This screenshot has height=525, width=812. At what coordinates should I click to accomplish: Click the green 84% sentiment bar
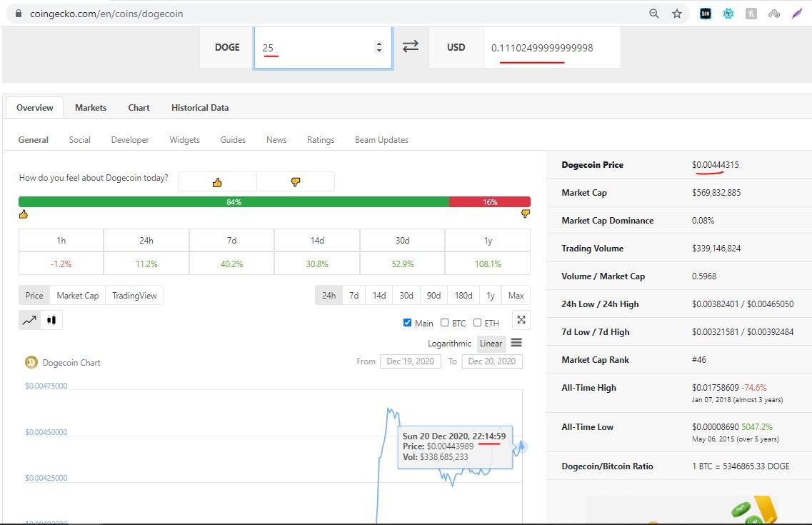coord(234,202)
